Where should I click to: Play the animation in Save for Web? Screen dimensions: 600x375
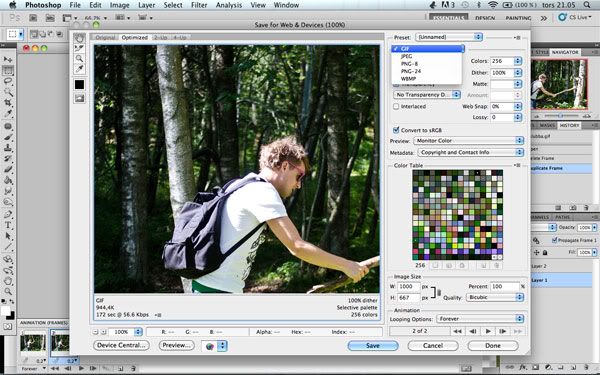pyautogui.click(x=488, y=331)
